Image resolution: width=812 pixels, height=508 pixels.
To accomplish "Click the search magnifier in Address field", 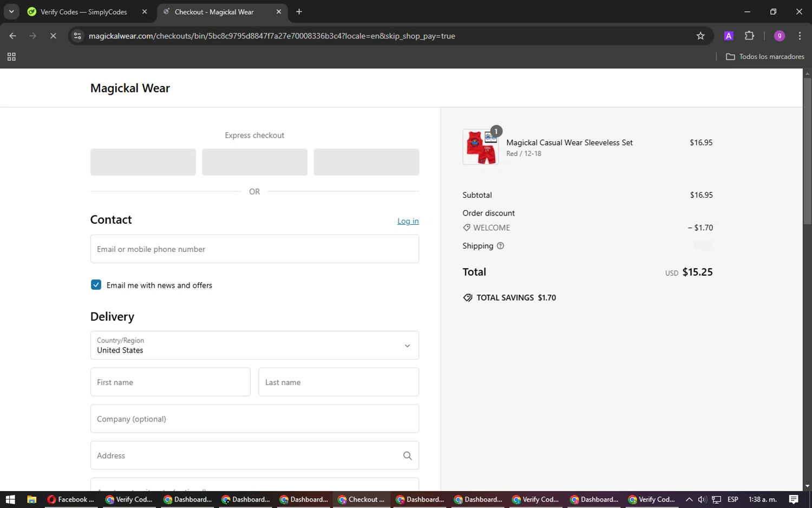I will pyautogui.click(x=408, y=456).
